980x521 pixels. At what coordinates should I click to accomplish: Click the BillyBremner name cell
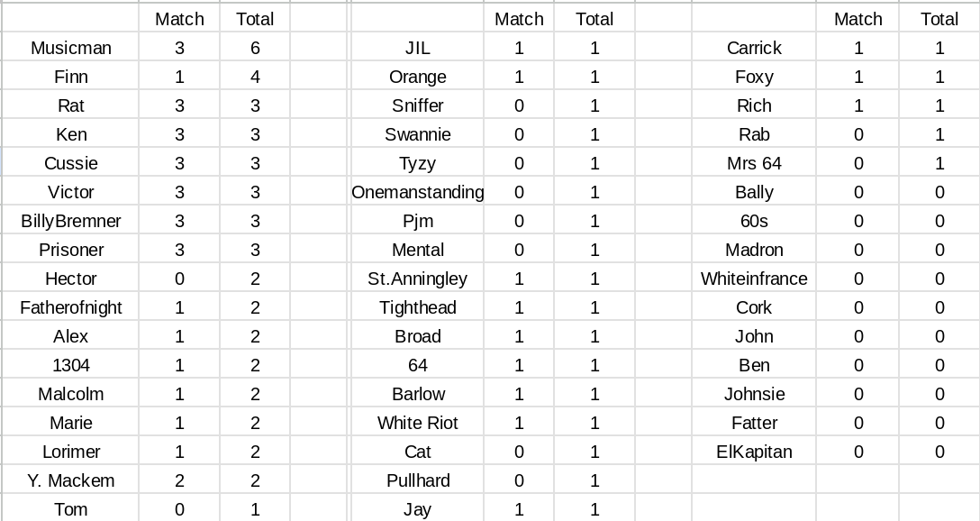click(x=71, y=221)
